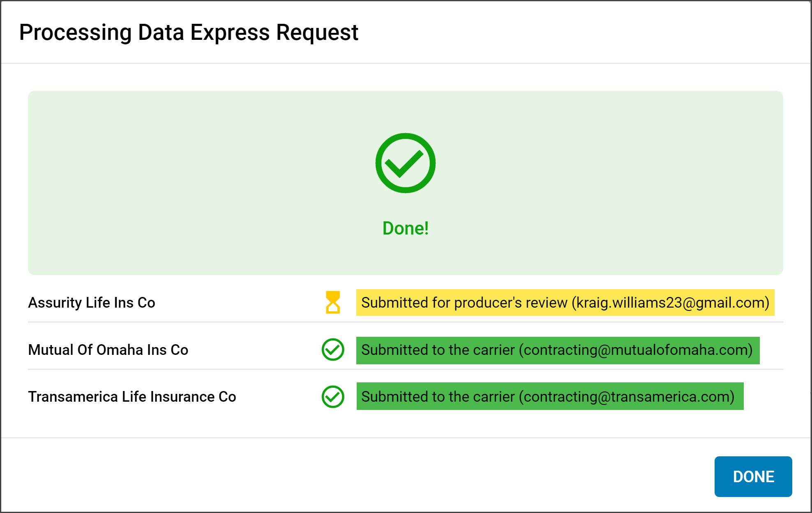Select the Mutual Of Omaha Ins Co row

coord(108,350)
